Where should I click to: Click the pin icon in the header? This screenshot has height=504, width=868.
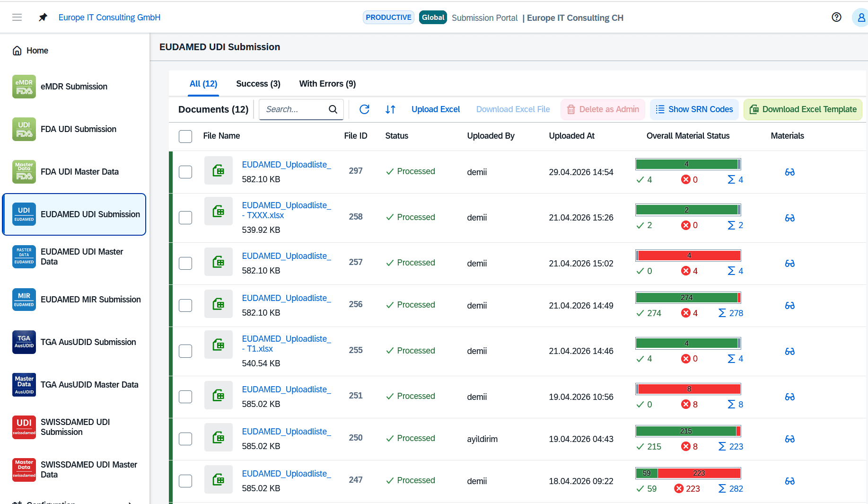43,18
